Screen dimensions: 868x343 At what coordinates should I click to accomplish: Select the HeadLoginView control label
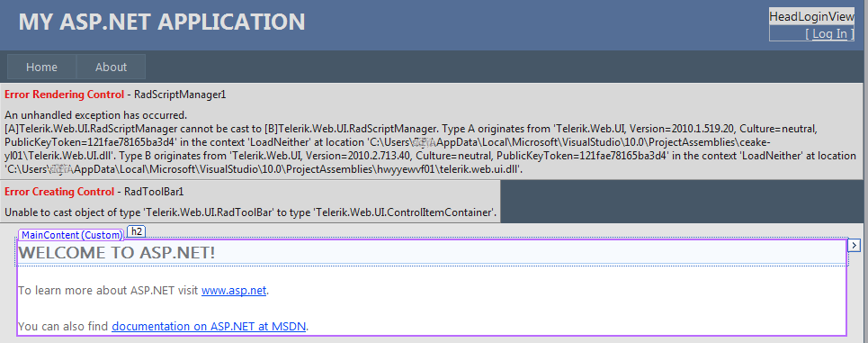tap(811, 16)
